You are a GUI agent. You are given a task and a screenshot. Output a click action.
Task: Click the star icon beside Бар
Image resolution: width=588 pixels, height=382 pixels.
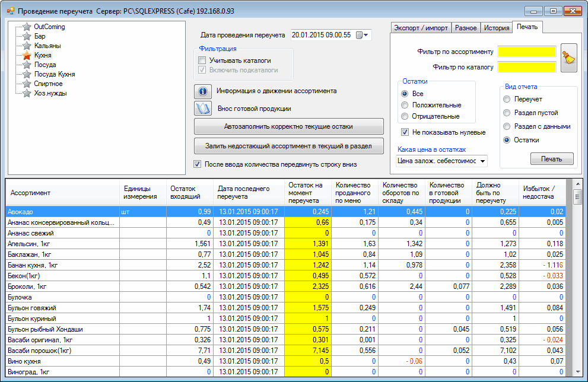coord(27,36)
